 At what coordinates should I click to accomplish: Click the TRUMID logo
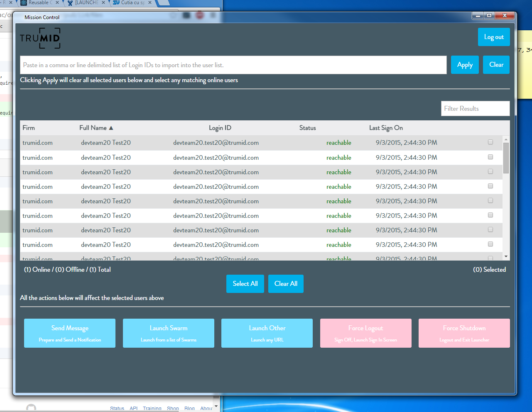tap(40, 38)
